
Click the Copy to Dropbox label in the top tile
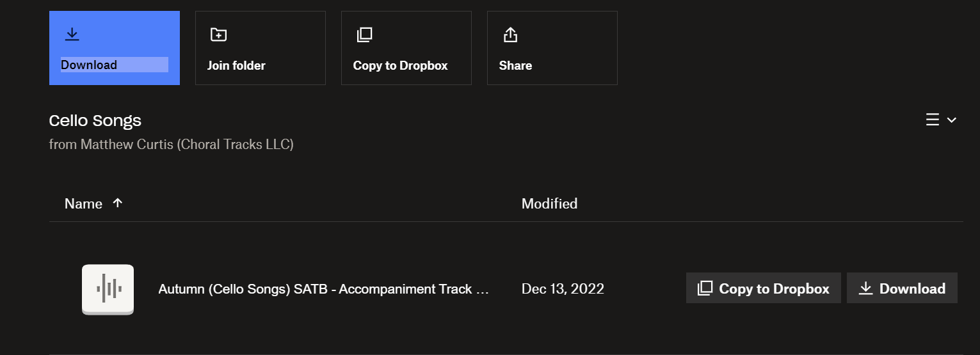pyautogui.click(x=400, y=65)
